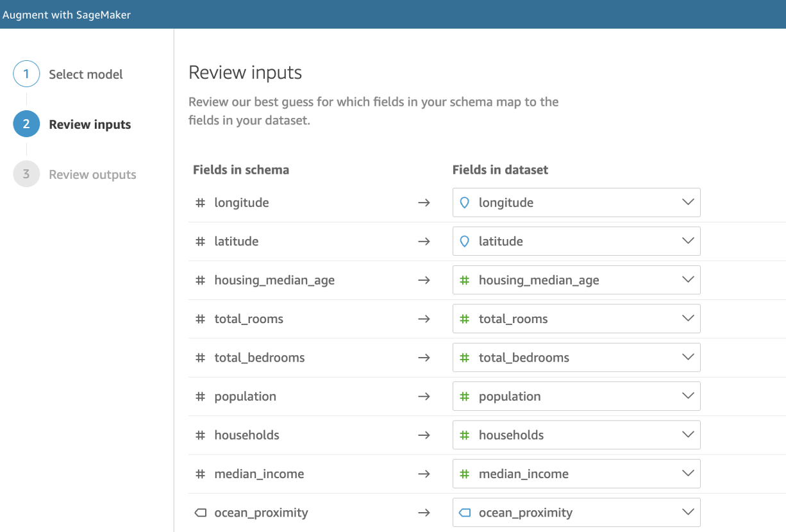Click the step 2 circle indicator
This screenshot has width=786, height=532.
click(x=26, y=124)
